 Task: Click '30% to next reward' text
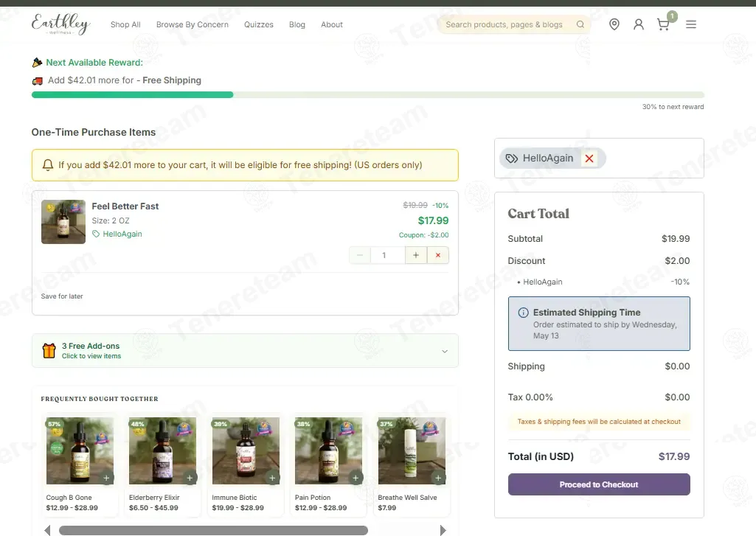673,106
